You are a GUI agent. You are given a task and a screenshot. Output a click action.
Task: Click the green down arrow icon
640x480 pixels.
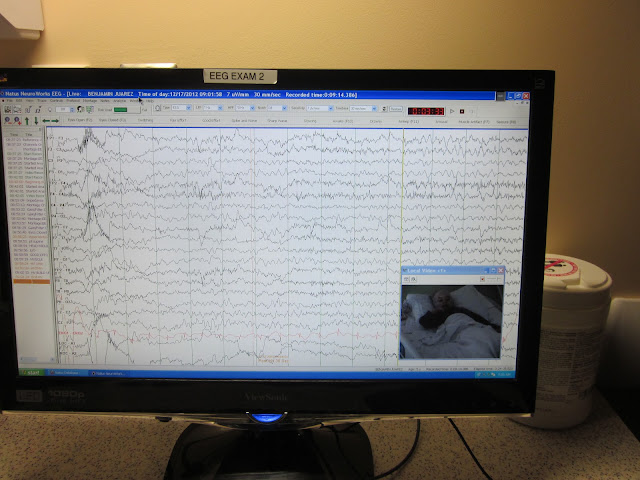[36, 120]
